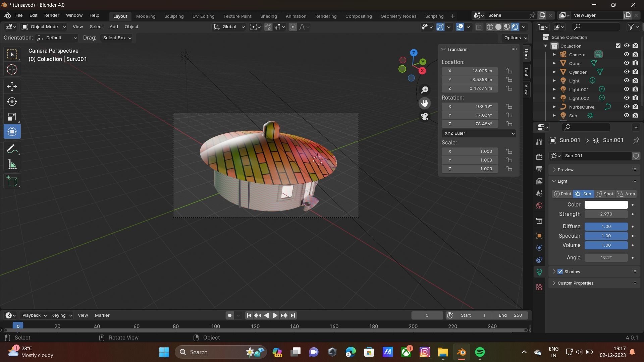The image size is (644, 362).
Task: Switch to the Modeling workspace tab
Action: [146, 16]
